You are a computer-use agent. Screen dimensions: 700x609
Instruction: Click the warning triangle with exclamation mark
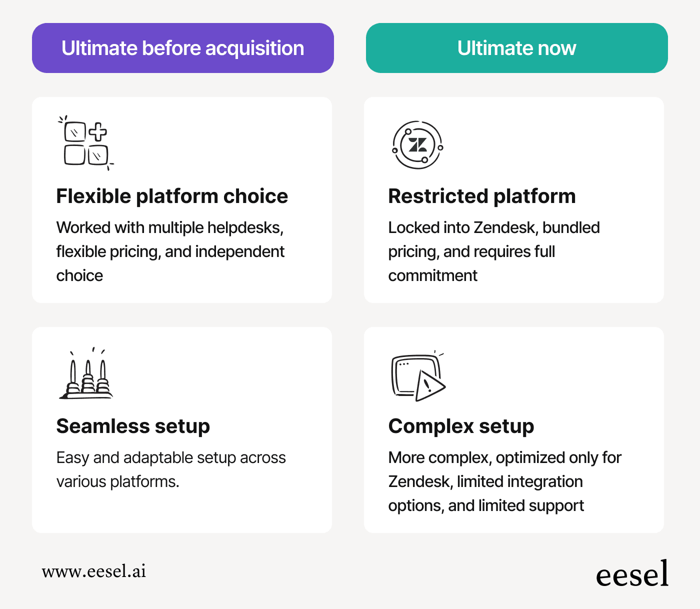pos(428,385)
